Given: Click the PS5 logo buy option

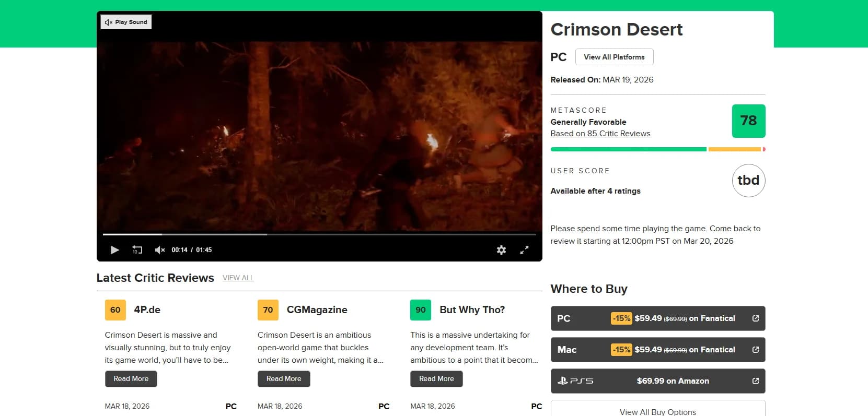Looking at the screenshot, I should click(x=575, y=381).
